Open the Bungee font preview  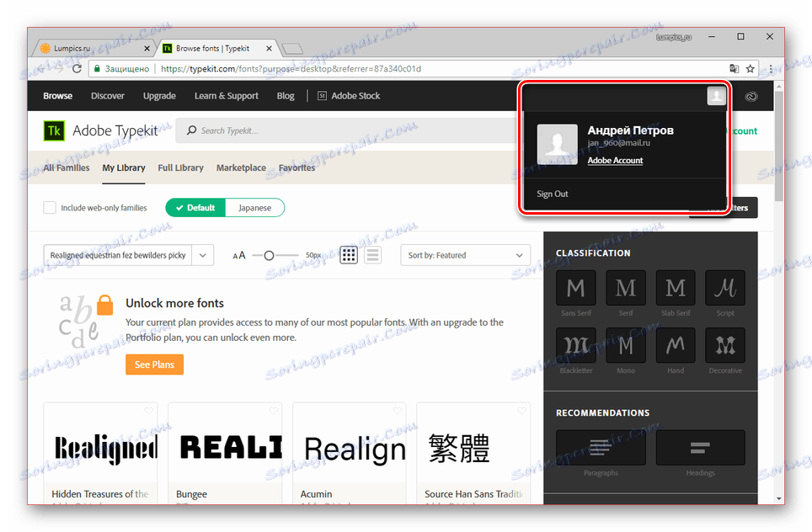[225, 448]
